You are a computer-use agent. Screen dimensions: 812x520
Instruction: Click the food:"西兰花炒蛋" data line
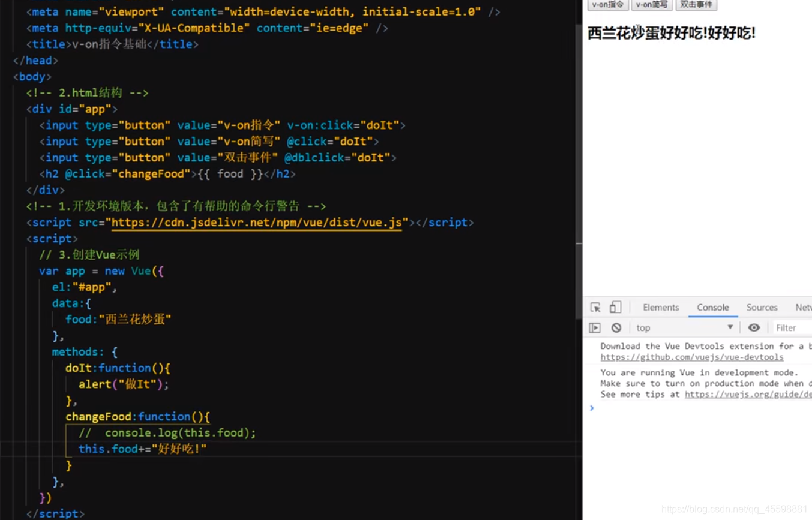(x=118, y=319)
